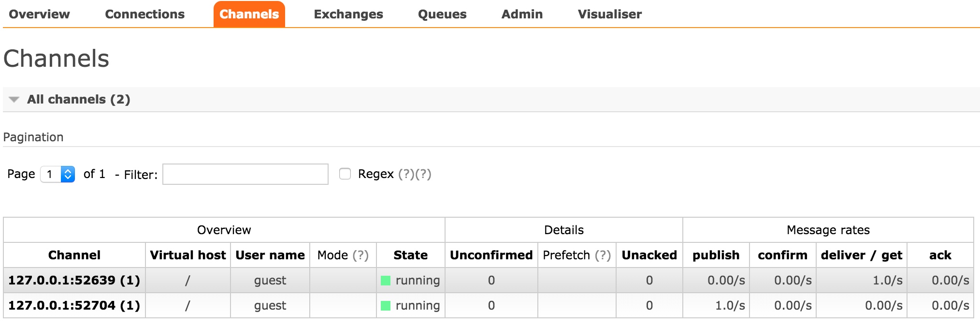Click guest user name in 52704 row
This screenshot has width=980, height=328.
(270, 306)
